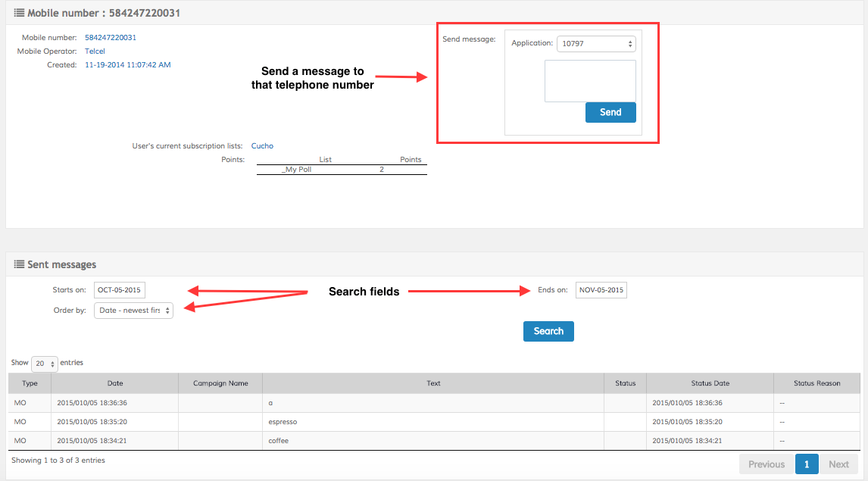This screenshot has width=868, height=481.
Task: Sort table by Status Date column
Action: point(710,383)
